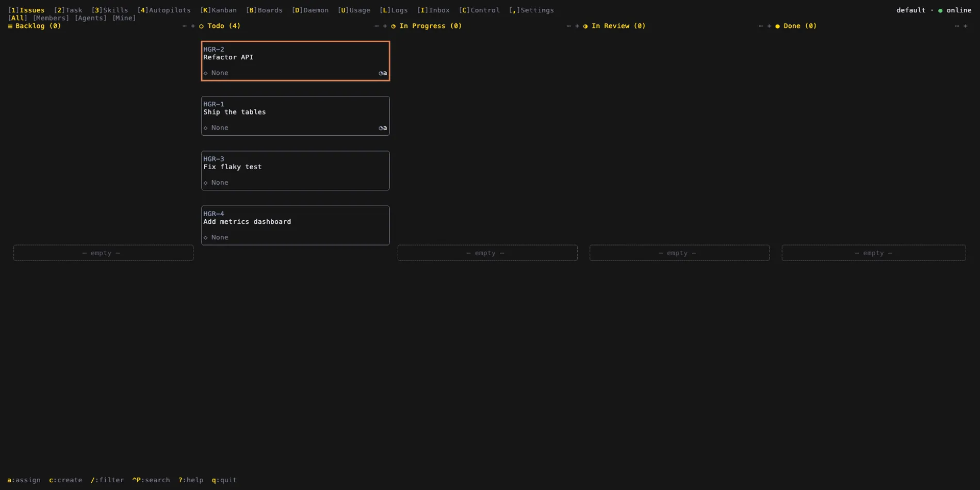The width and height of the screenshot is (980, 490).
Task: Click the Todo circle status icon
Action: [202, 26]
